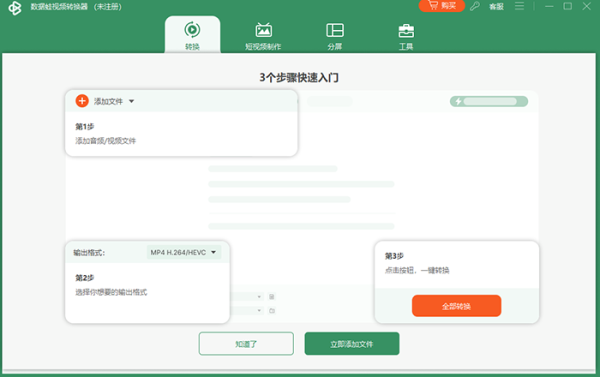
Task: Click the orange 购买 purchase button
Action: pos(442,6)
